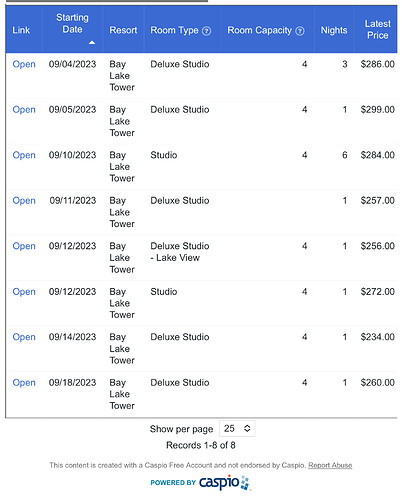This screenshot has height=500, width=402.
Task: Open the 09/05/2023 listing link
Action: (x=24, y=110)
